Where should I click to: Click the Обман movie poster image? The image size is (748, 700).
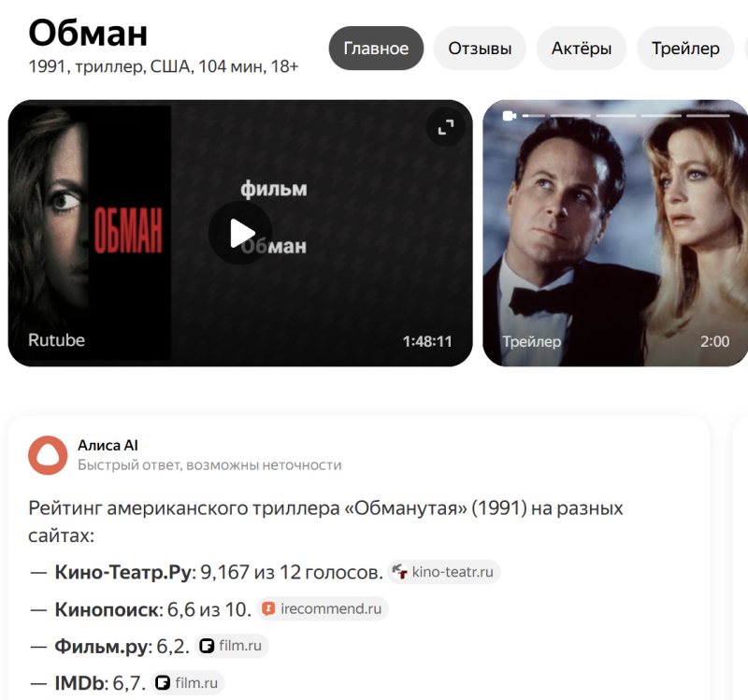point(90,233)
